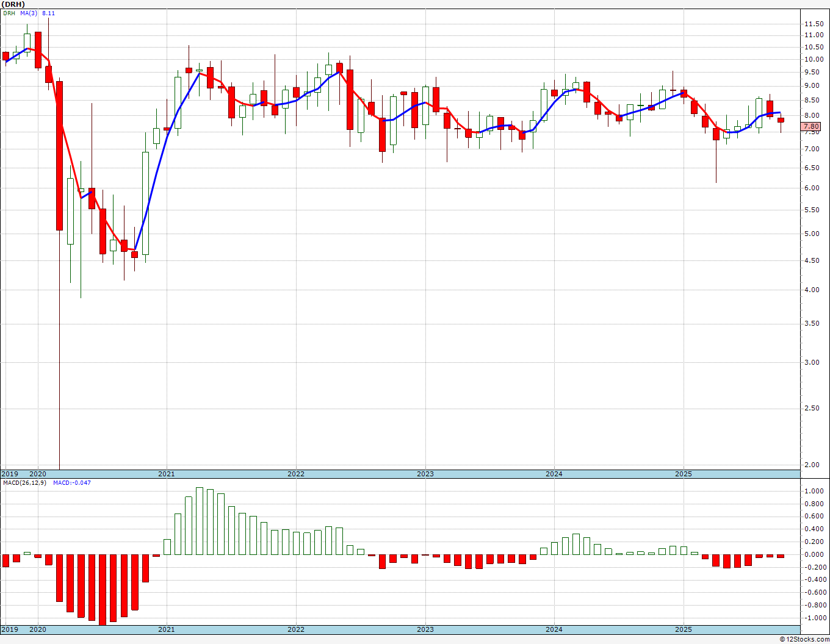This screenshot has height=644, width=830.
Task: Click the (DRH) ticker title
Action: point(13,4)
